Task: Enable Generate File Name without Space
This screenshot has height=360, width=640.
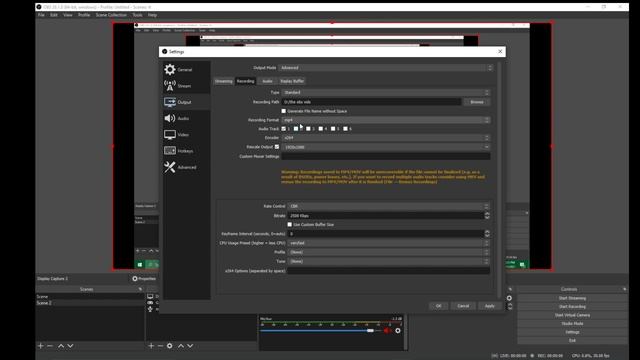Action: pyautogui.click(x=284, y=111)
